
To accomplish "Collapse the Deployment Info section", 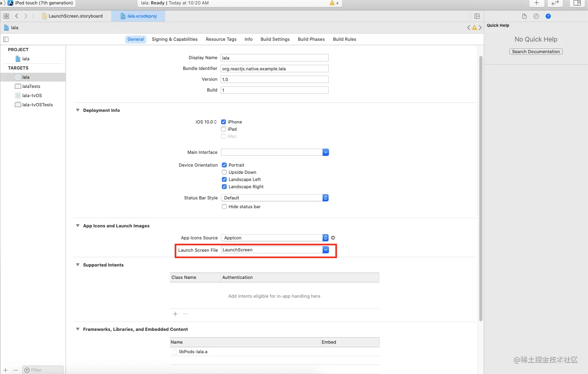I will click(78, 110).
